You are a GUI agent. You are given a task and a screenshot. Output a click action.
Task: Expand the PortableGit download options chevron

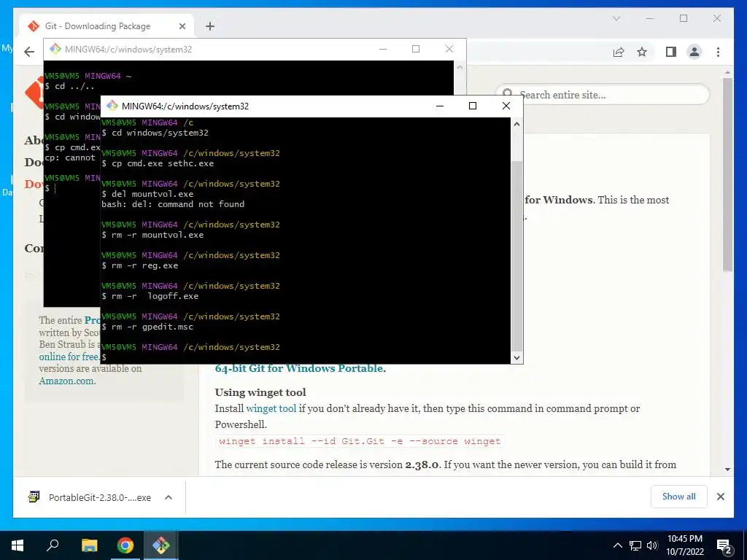coord(169,497)
